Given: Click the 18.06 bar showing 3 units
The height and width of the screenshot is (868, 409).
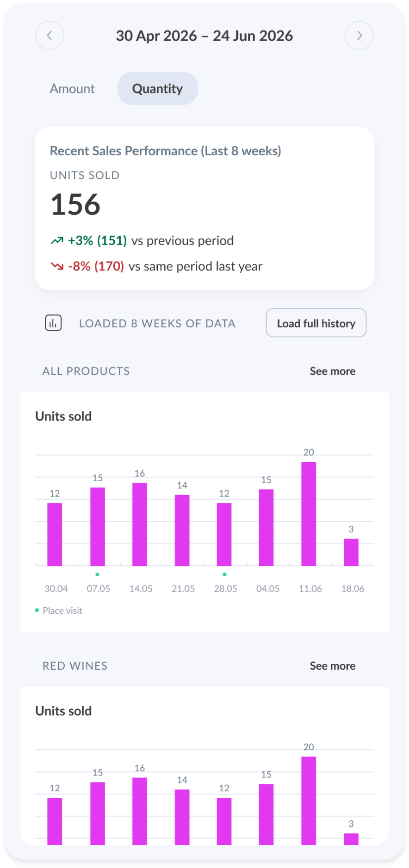Looking at the screenshot, I should pyautogui.click(x=351, y=552).
